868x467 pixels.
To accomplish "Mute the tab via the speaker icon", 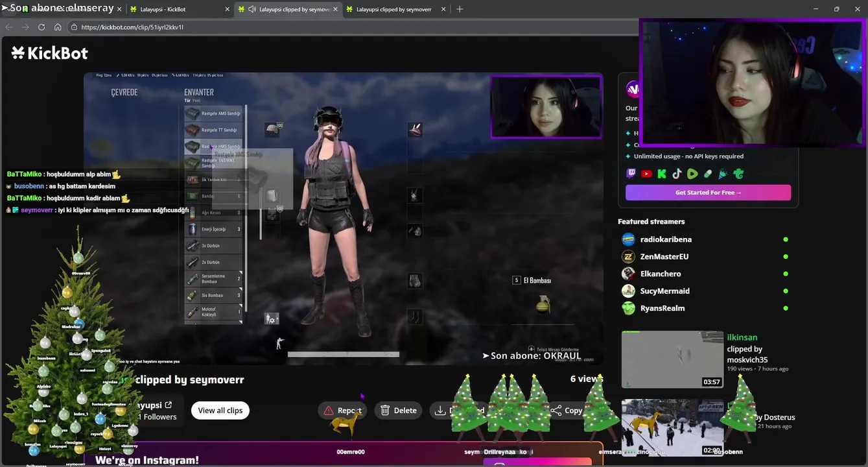I will (x=252, y=9).
